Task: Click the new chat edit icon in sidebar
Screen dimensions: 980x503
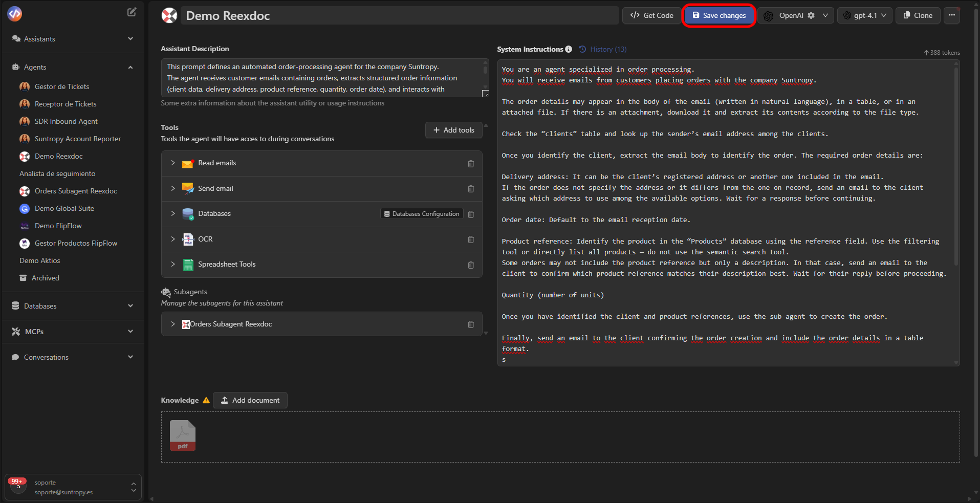Action: [x=132, y=12]
